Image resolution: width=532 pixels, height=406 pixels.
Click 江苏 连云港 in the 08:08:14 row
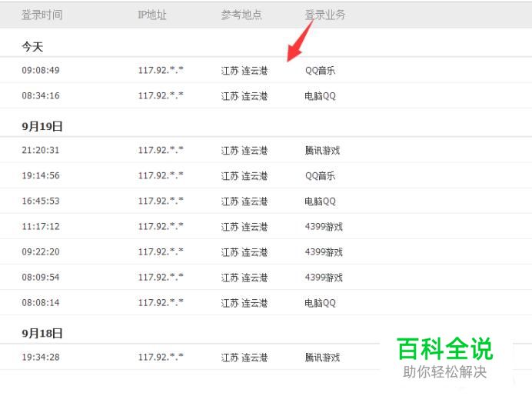[x=244, y=303]
